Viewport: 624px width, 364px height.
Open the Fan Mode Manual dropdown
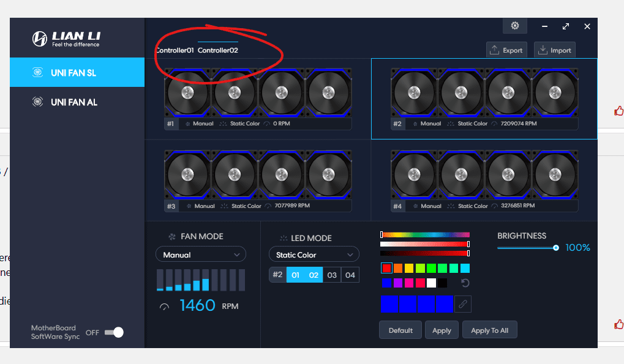click(x=201, y=254)
